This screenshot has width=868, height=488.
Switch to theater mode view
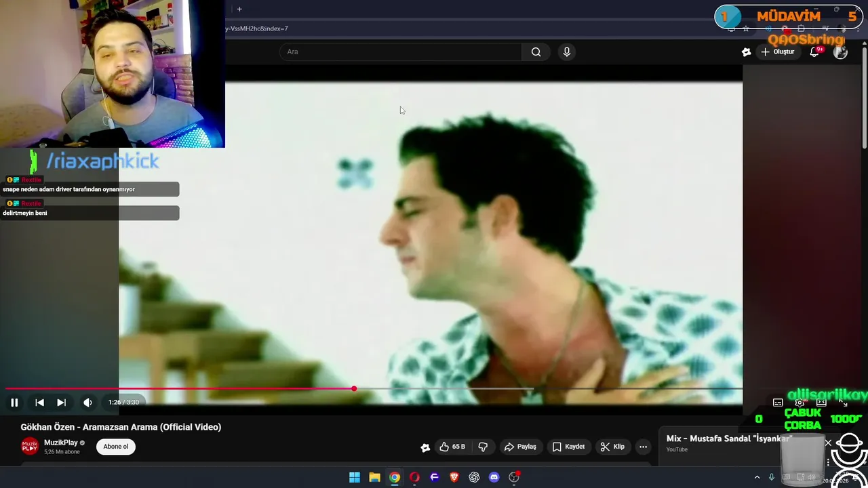click(821, 403)
